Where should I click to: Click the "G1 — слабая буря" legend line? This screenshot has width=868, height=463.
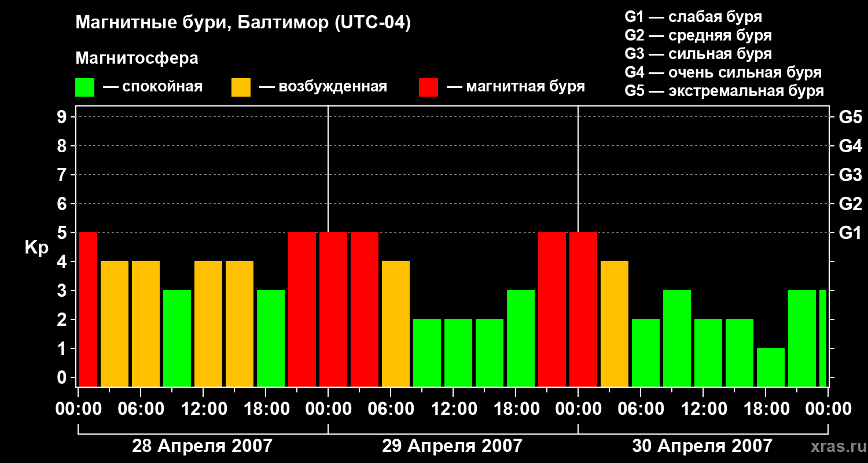(x=693, y=17)
